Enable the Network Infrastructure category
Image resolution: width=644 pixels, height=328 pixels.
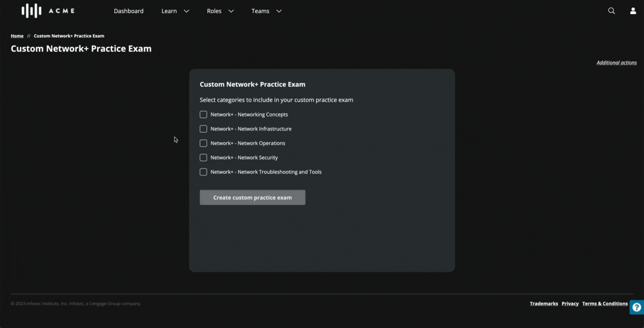coord(203,129)
